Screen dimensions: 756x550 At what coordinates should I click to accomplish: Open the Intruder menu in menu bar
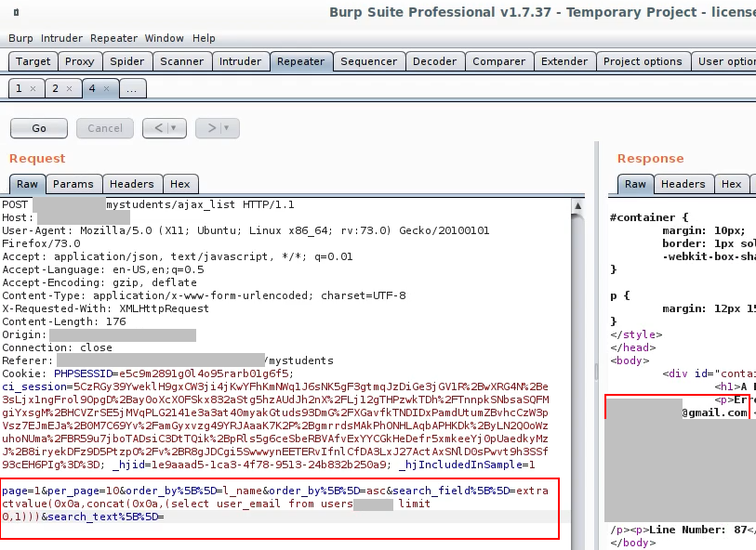click(x=61, y=38)
